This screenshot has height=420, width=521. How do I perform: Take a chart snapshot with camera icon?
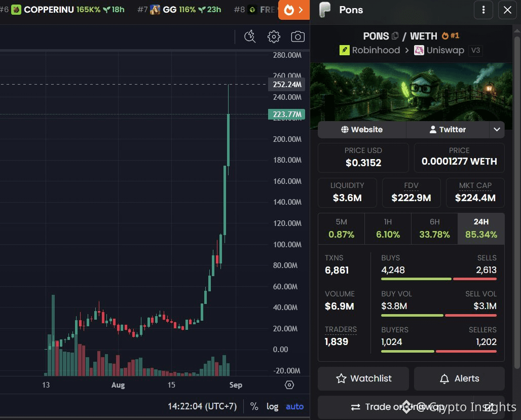pos(297,36)
